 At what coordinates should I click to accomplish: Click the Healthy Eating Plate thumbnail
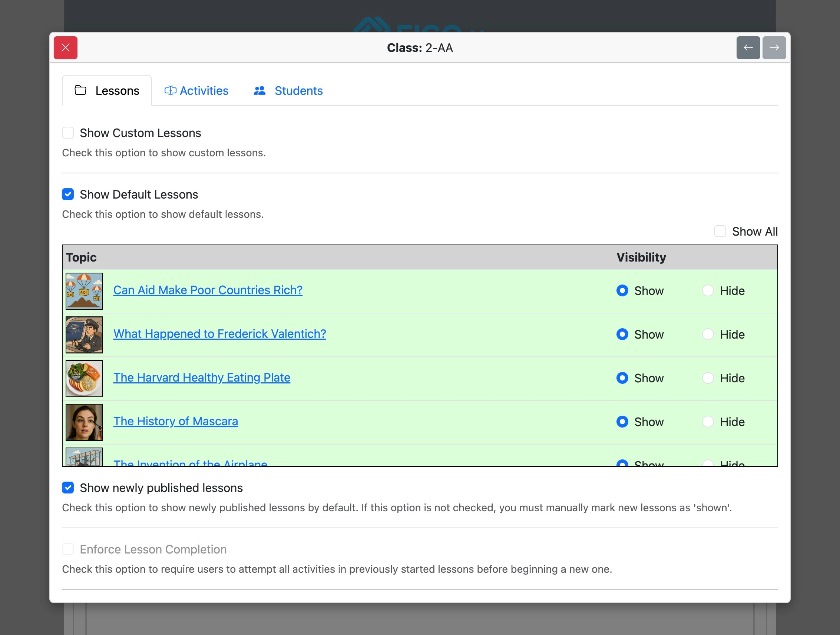[x=84, y=378]
